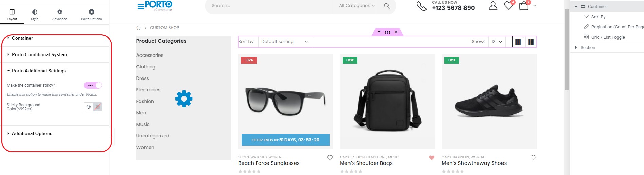Click the global color globe icon
Viewport: 644px width, 175px height.
coord(89,107)
